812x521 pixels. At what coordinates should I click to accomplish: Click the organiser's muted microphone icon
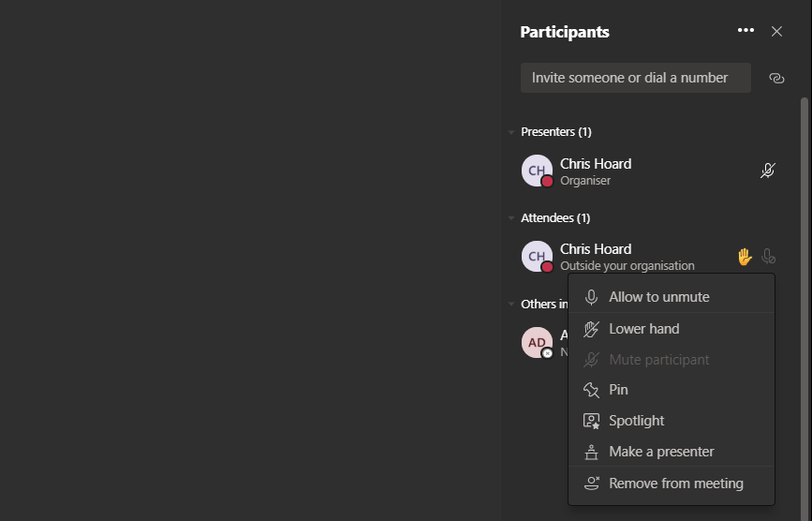(x=768, y=171)
